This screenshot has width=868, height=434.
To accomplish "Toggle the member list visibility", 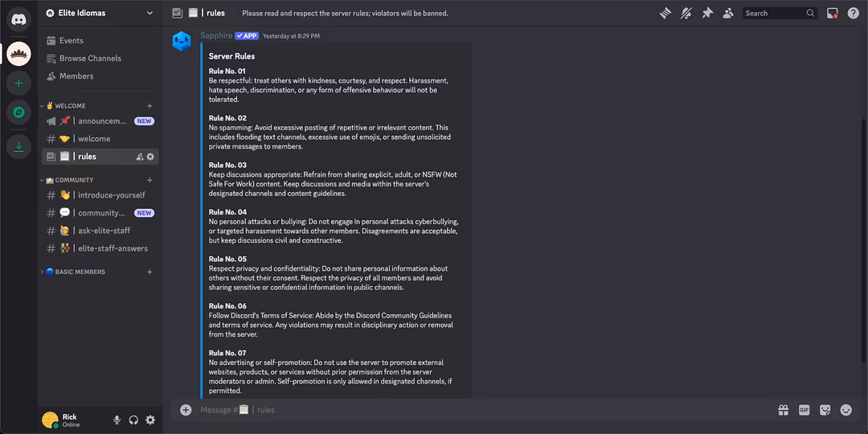I will (x=728, y=13).
